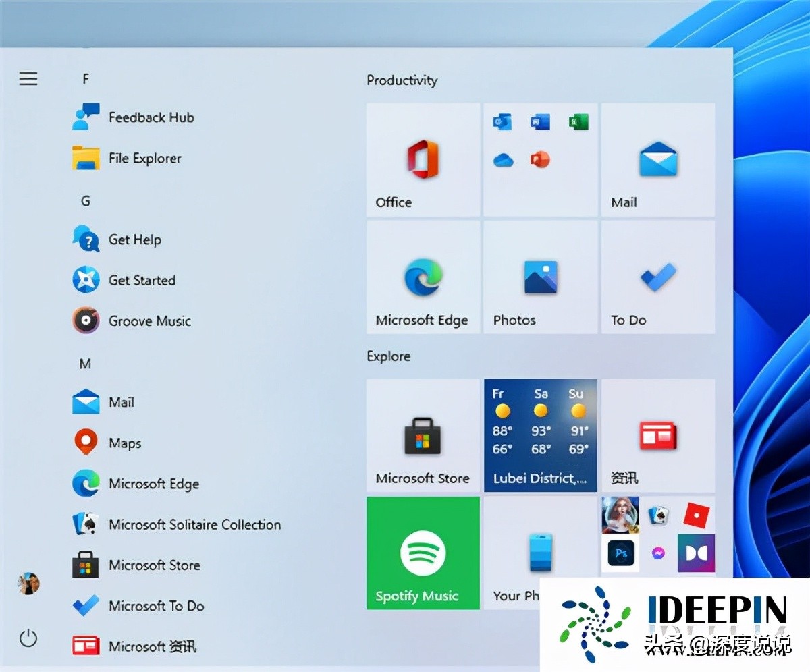810x672 pixels.
Task: Open the Lubei District weather tile
Action: tap(541, 435)
